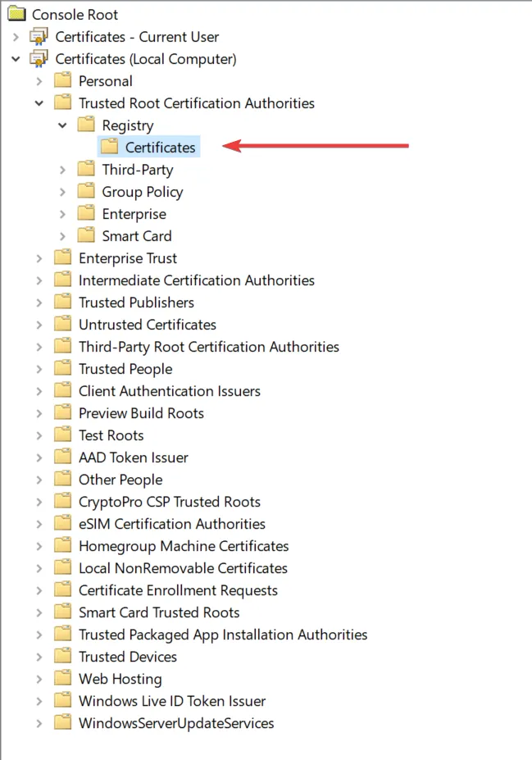Collapse Certificates (Local Computer) node
Viewport: 532px width, 760px height.
click(x=16, y=59)
